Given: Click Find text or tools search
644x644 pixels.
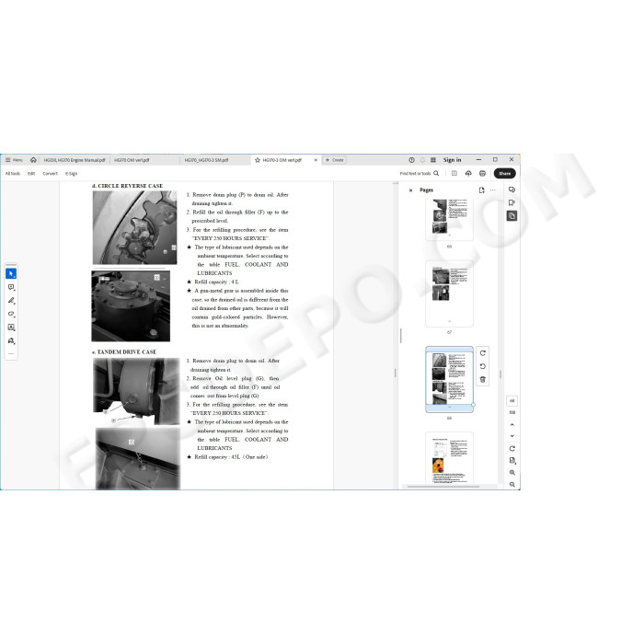Looking at the screenshot, I should point(420,173).
